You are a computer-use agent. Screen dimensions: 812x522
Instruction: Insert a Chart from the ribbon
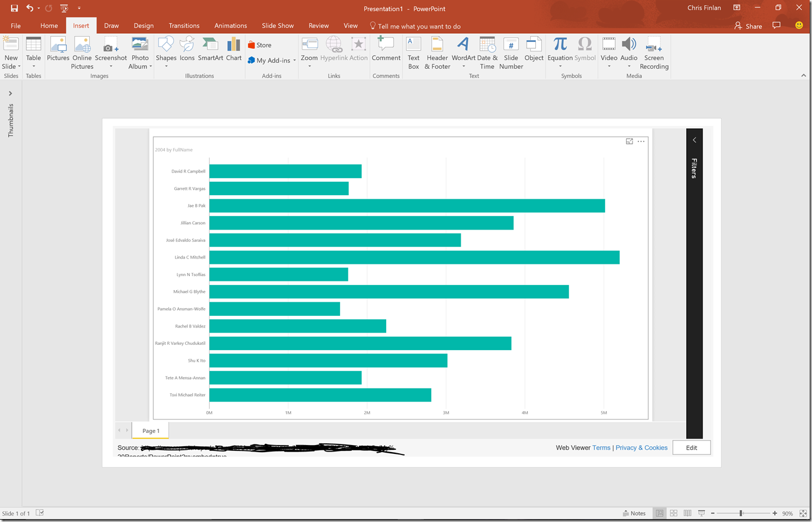234,51
